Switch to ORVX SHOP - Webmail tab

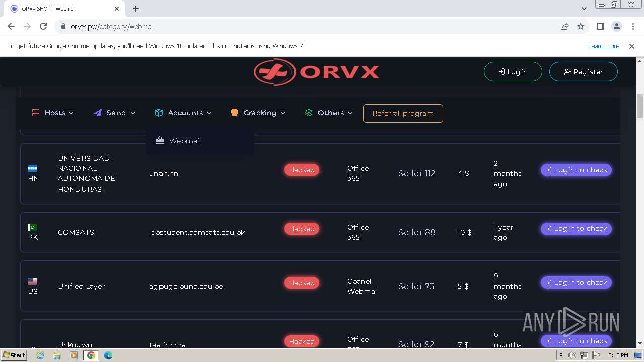coord(64,9)
